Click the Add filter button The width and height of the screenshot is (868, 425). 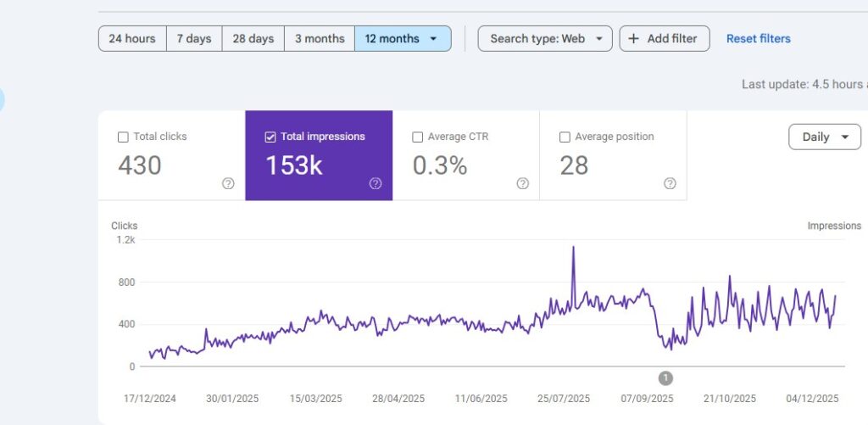pyautogui.click(x=665, y=39)
